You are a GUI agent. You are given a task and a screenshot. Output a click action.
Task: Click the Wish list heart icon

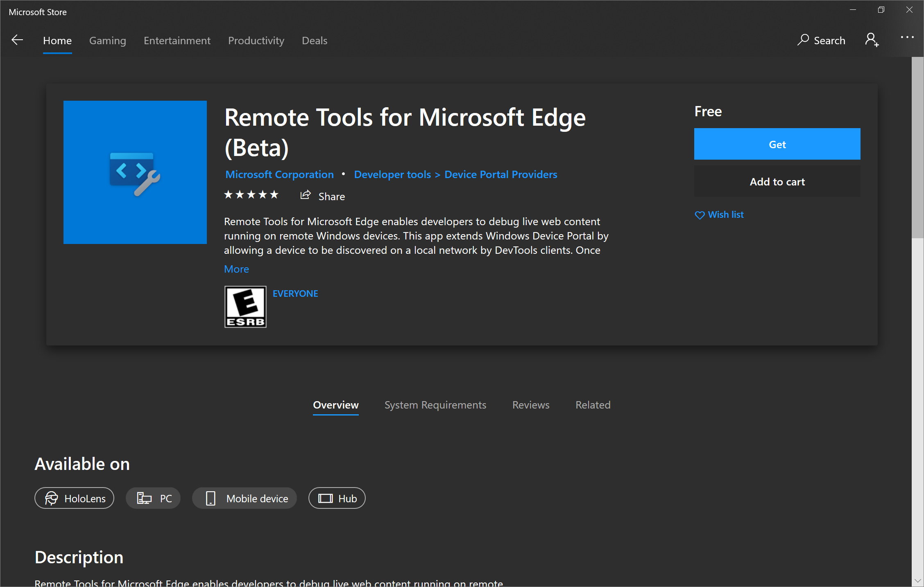[700, 214]
